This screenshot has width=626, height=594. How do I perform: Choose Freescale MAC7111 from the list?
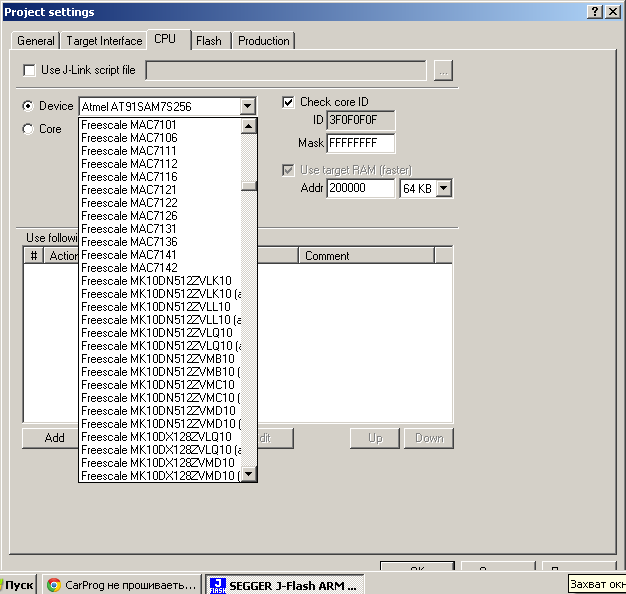[x=160, y=151]
